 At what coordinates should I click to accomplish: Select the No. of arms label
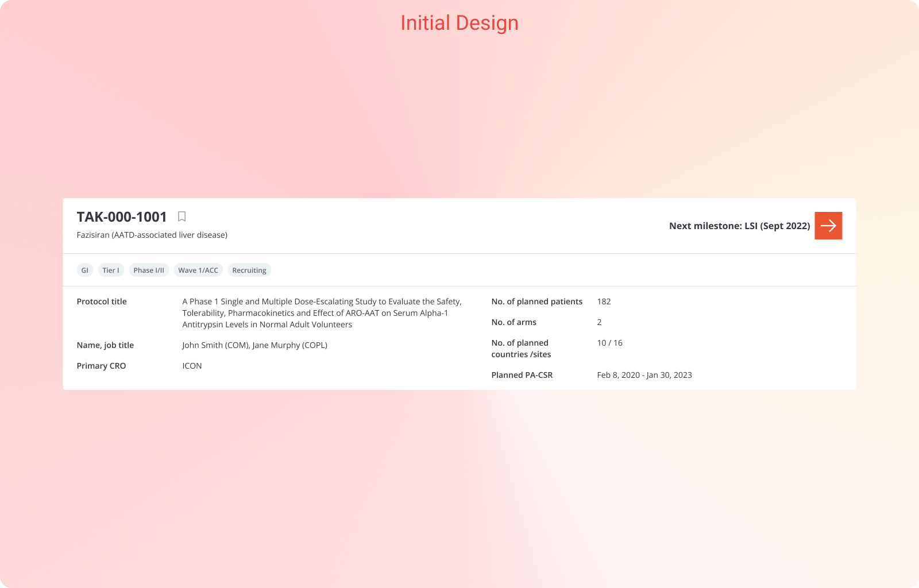(x=513, y=322)
